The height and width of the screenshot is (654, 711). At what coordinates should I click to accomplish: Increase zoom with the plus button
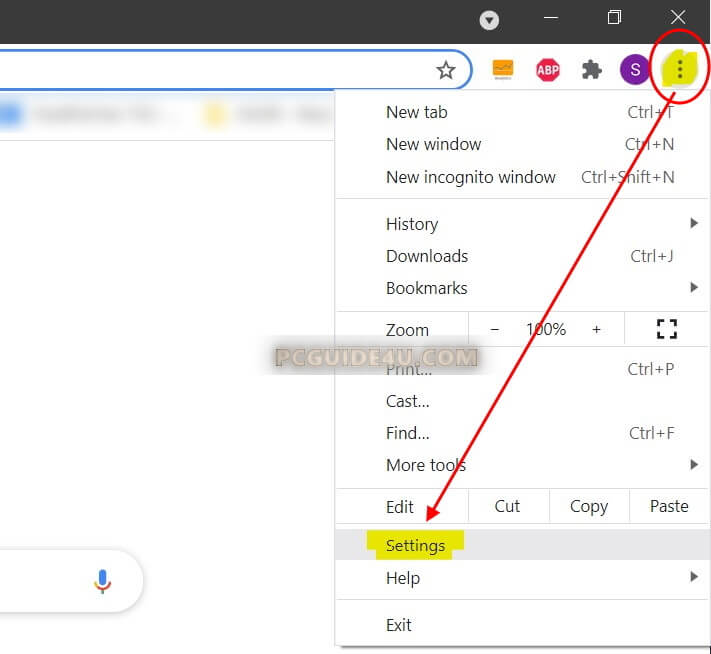597,329
